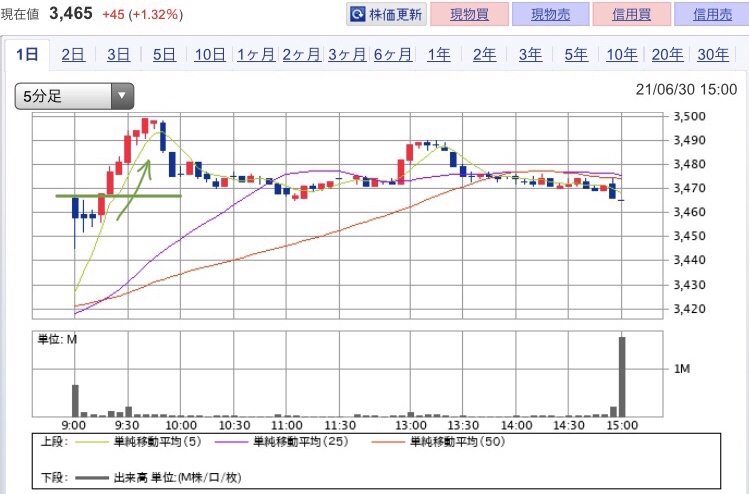Click the 単純移動平均(5) legend label
This screenshot has width=749, height=494.
[x=157, y=441]
